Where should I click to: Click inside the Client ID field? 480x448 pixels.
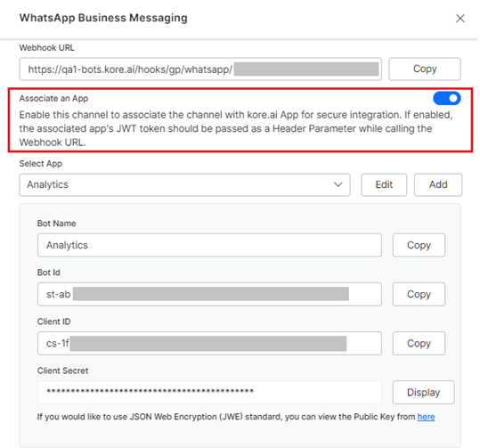[209, 343]
